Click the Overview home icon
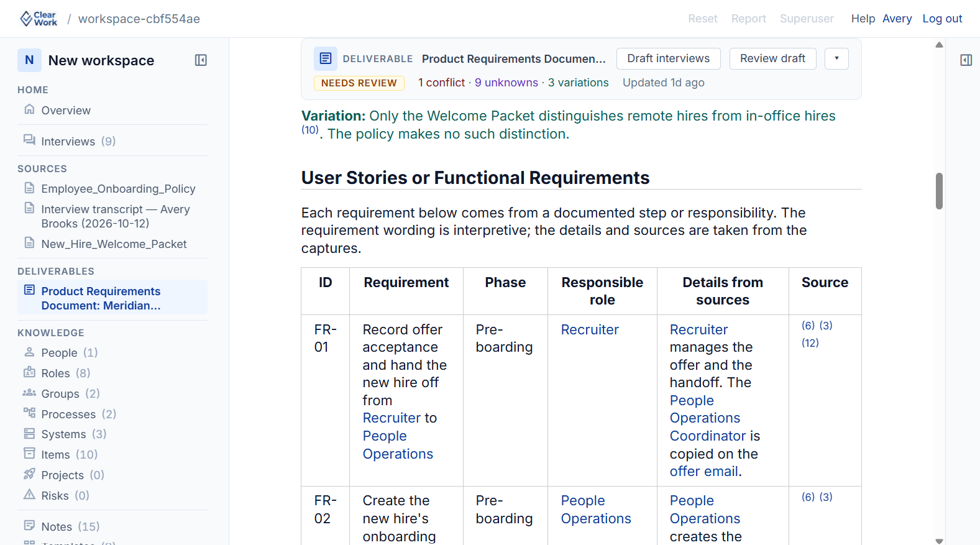The image size is (980, 545). (x=29, y=109)
